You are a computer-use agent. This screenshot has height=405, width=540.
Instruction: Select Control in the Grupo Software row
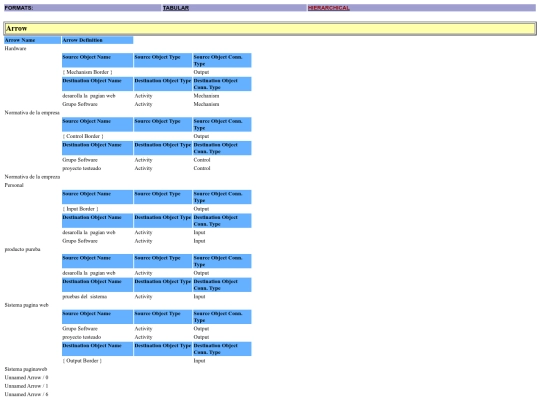click(x=202, y=160)
